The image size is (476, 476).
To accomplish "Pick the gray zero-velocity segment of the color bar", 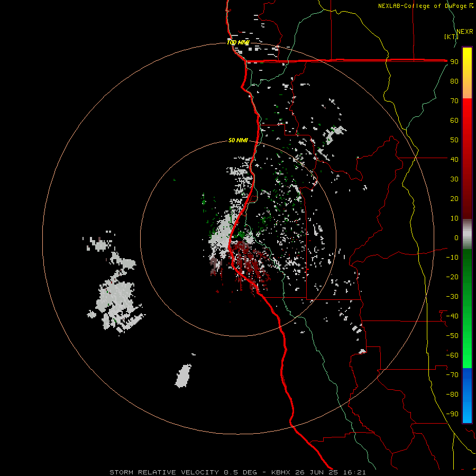I will pos(467,234).
